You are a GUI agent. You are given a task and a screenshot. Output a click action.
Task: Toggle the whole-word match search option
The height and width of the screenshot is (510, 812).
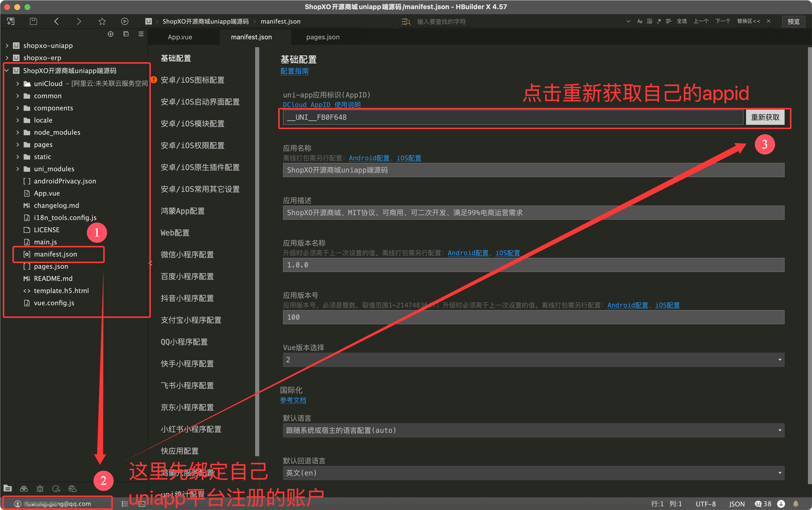point(649,21)
